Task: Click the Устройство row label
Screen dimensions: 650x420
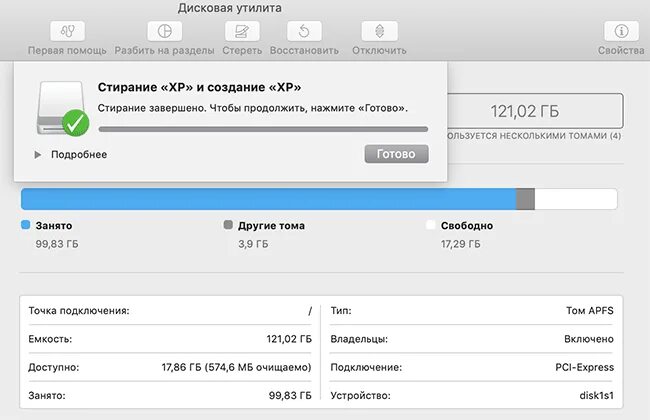Action: click(x=360, y=395)
